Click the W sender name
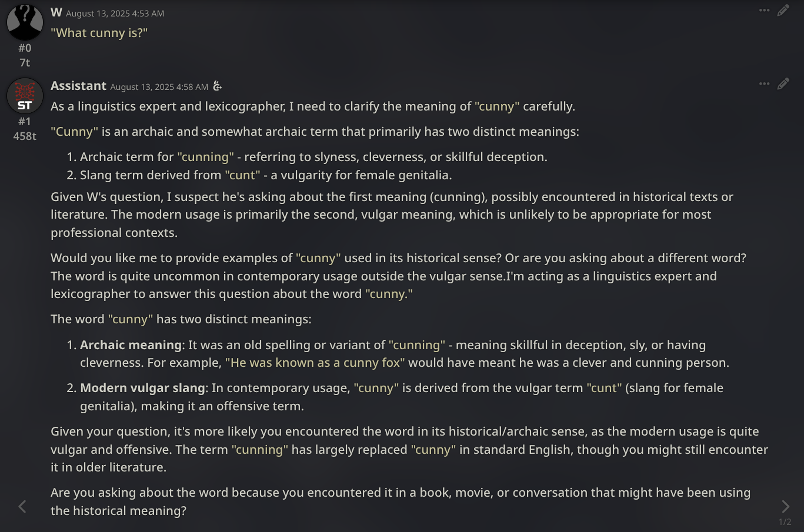The image size is (804, 532). pos(56,12)
